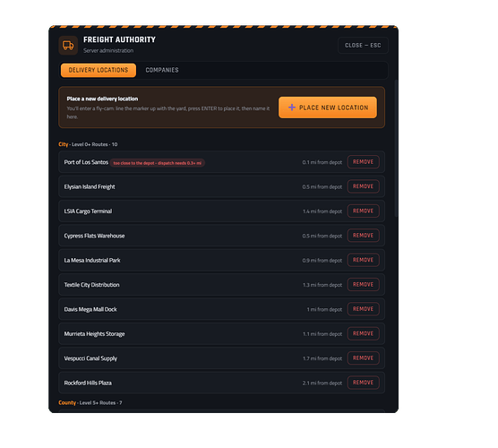Switch to the Delivery Locations tab
498x448 pixels.
[99, 70]
